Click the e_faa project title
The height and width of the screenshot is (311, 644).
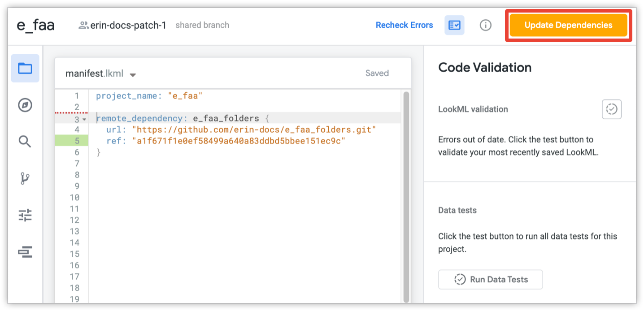[x=36, y=25]
